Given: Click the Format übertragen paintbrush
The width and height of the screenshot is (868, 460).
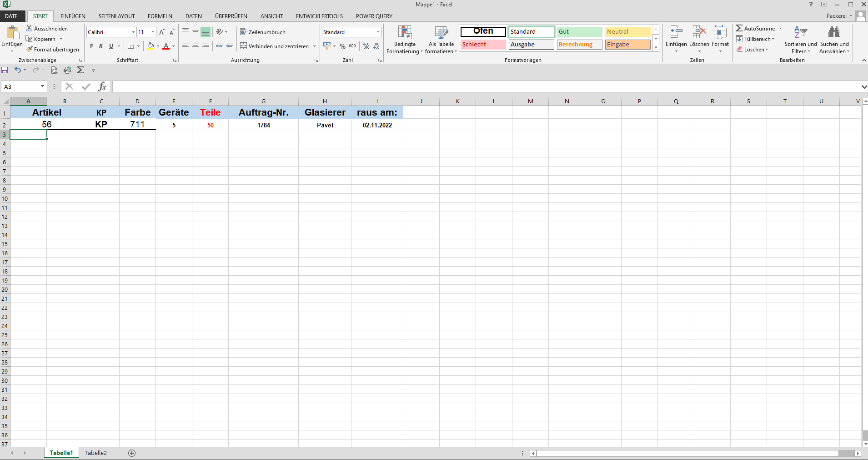Looking at the screenshot, I should (x=29, y=49).
